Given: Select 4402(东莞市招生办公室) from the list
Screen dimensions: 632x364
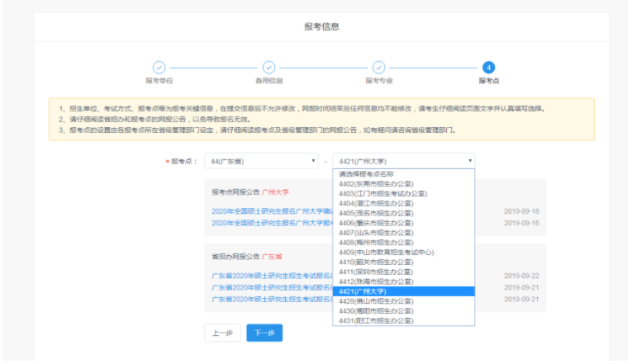Looking at the screenshot, I should click(403, 184).
